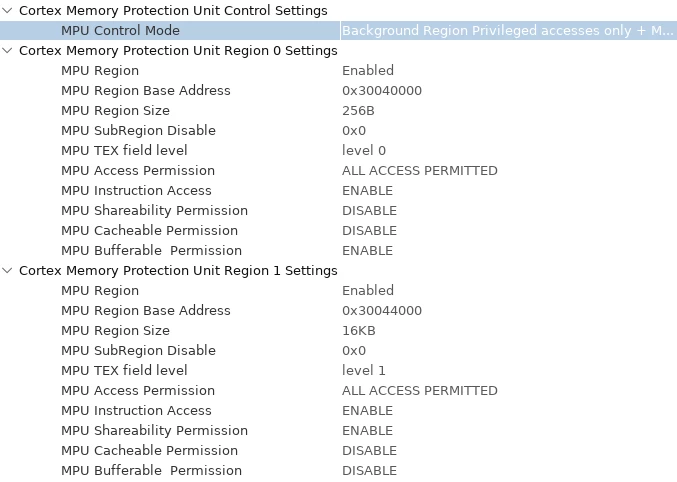Edit Region 1 base address 0x30044000
This screenshot has width=677, height=482.
pyautogui.click(x=382, y=311)
